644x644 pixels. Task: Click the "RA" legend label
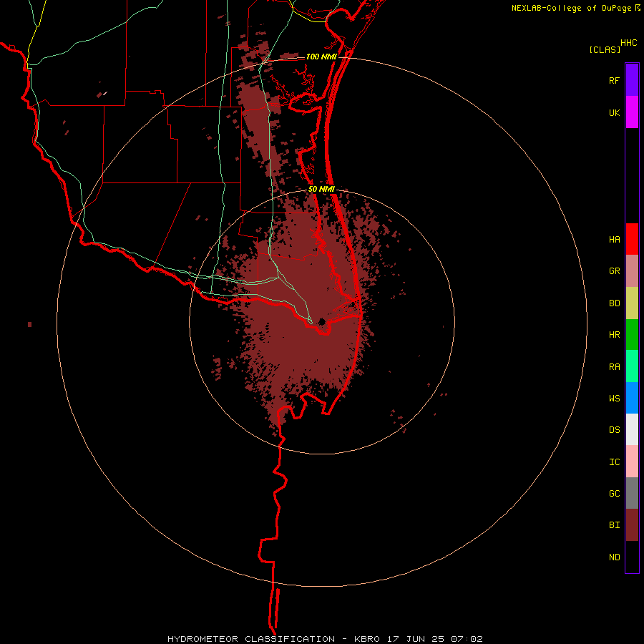pyautogui.click(x=615, y=367)
